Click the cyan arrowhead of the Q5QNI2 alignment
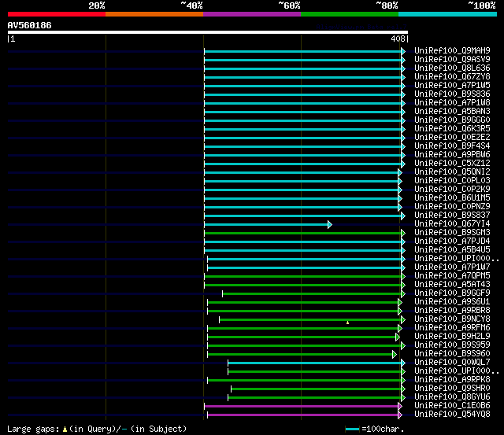The image size is (504, 435). click(400, 173)
